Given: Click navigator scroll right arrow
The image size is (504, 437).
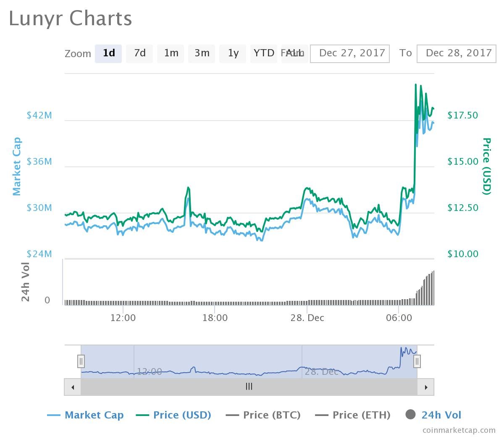Looking at the screenshot, I should pos(426,387).
